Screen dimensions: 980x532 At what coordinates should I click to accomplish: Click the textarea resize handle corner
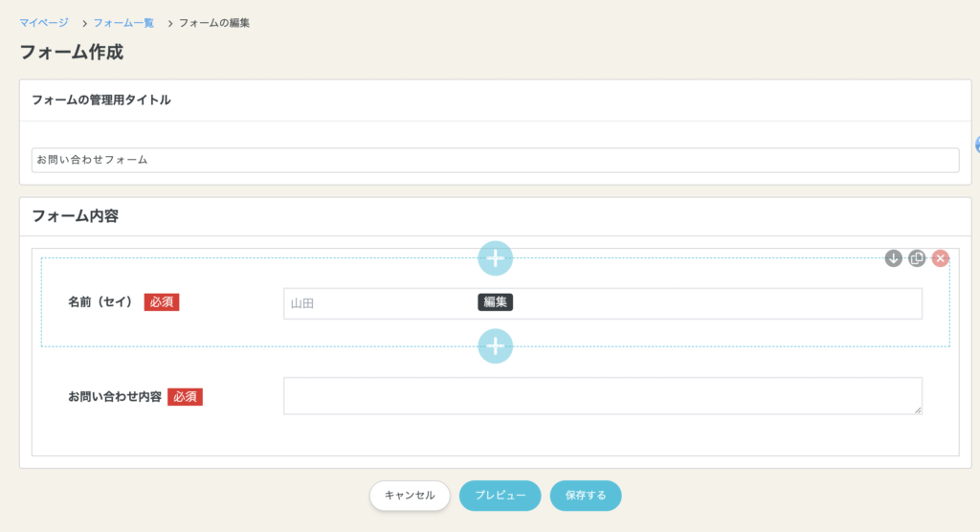(918, 410)
